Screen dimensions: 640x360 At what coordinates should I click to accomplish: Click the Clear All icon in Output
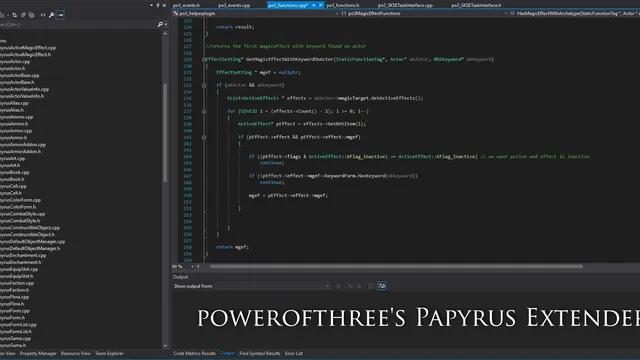point(370,286)
